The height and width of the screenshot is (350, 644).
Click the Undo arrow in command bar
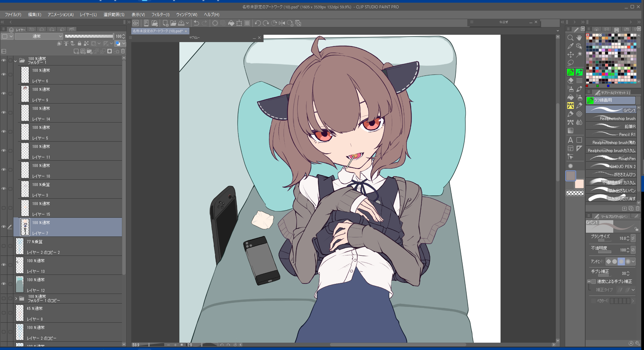pos(196,23)
